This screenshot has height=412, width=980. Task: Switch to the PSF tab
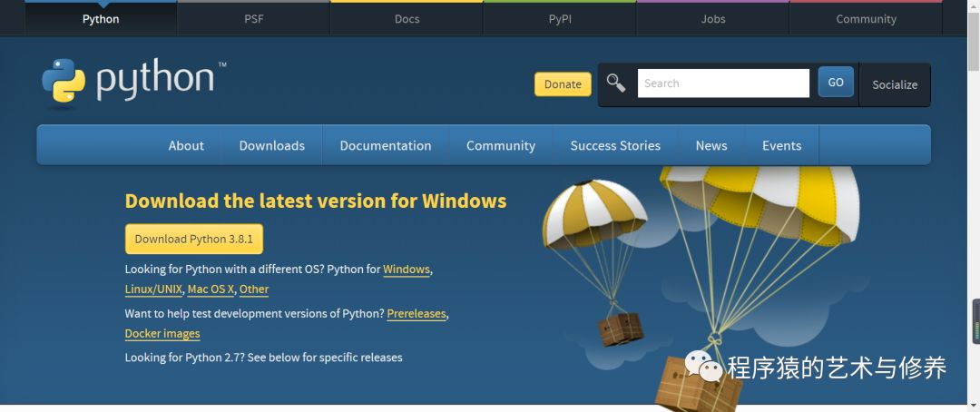click(x=254, y=19)
